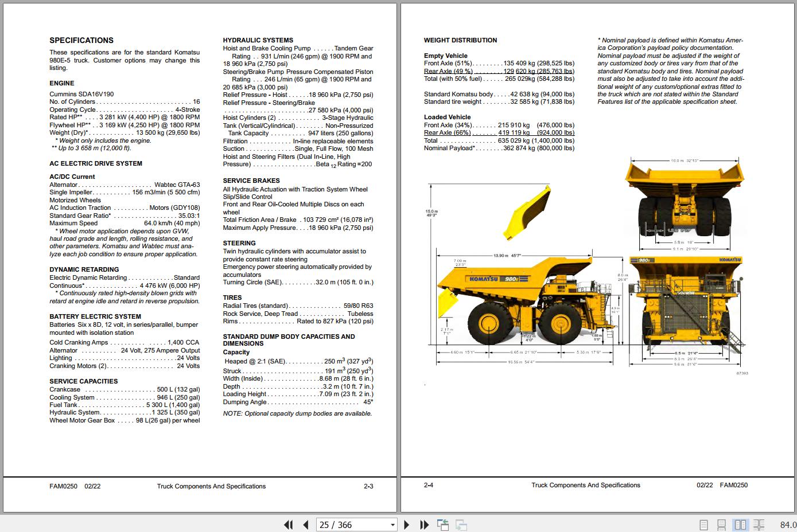Click the DYNAMIC RETARDING heading
The width and height of the screenshot is (797, 532).
pos(84,269)
